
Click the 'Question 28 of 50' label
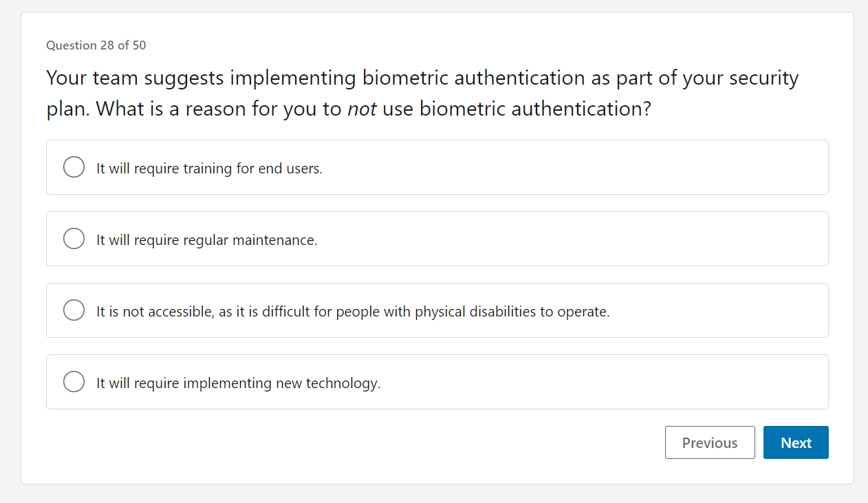[96, 45]
